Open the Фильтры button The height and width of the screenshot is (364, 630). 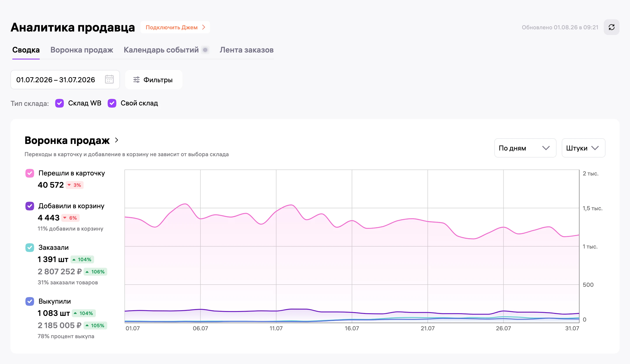click(x=154, y=80)
